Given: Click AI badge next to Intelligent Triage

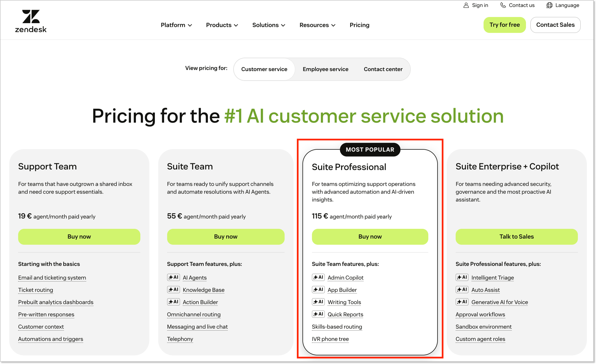Looking at the screenshot, I should click(x=462, y=277).
